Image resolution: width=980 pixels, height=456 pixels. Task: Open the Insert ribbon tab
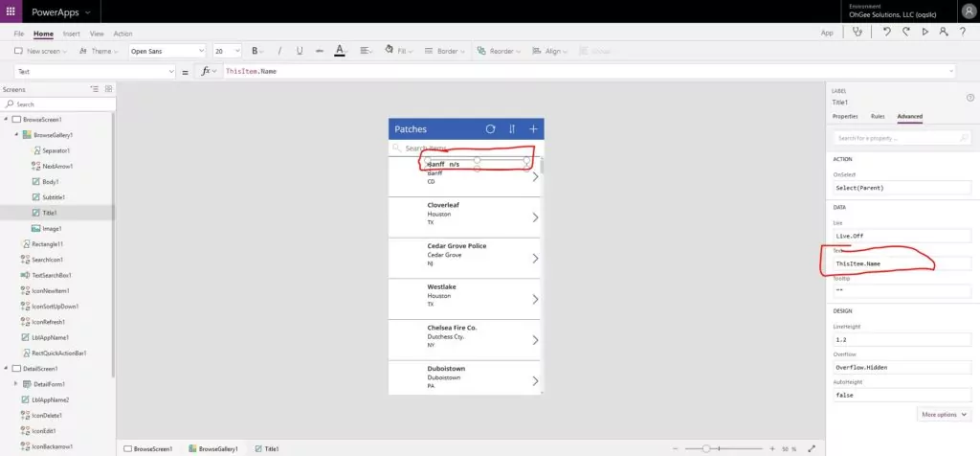click(71, 34)
